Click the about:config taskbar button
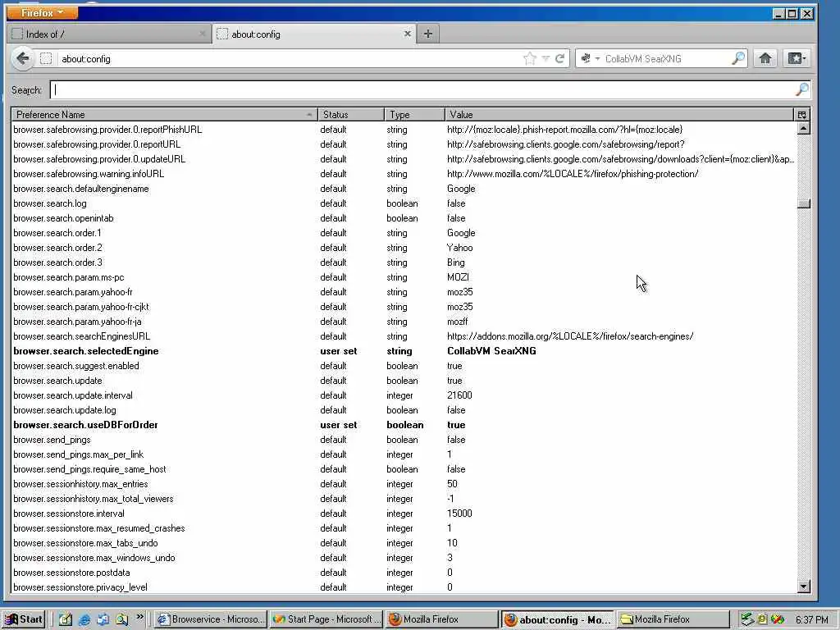840x630 pixels. tap(557, 619)
